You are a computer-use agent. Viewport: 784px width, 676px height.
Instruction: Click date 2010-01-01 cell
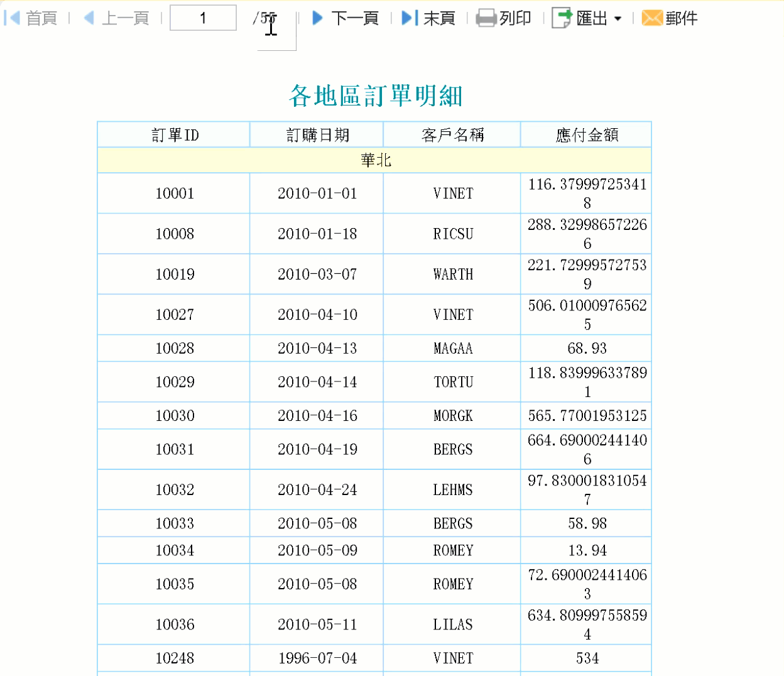(317, 194)
